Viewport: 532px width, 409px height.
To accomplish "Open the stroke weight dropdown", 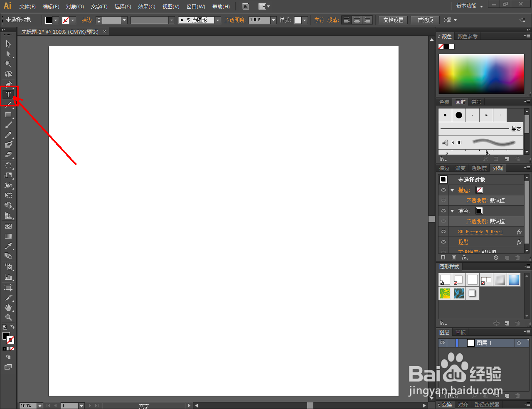I will click(124, 20).
